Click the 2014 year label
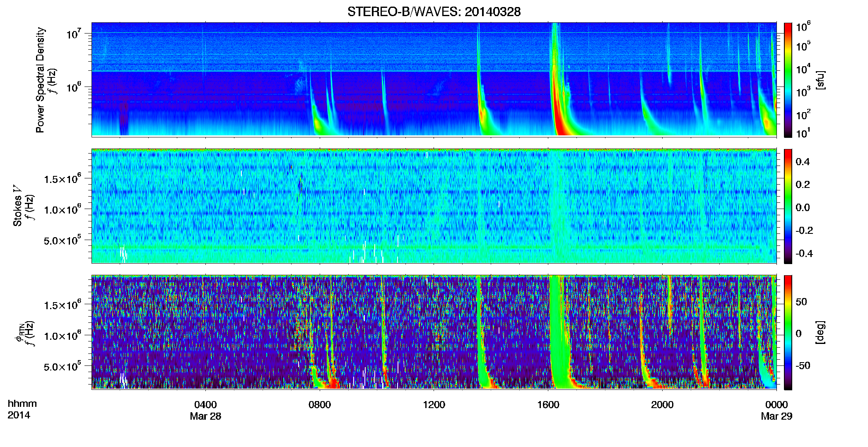The image size is (868, 447). (x=19, y=415)
